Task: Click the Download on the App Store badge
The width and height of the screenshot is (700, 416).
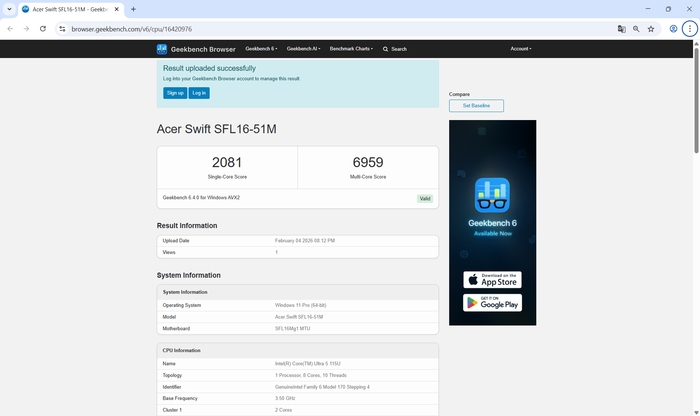Action: point(492,280)
